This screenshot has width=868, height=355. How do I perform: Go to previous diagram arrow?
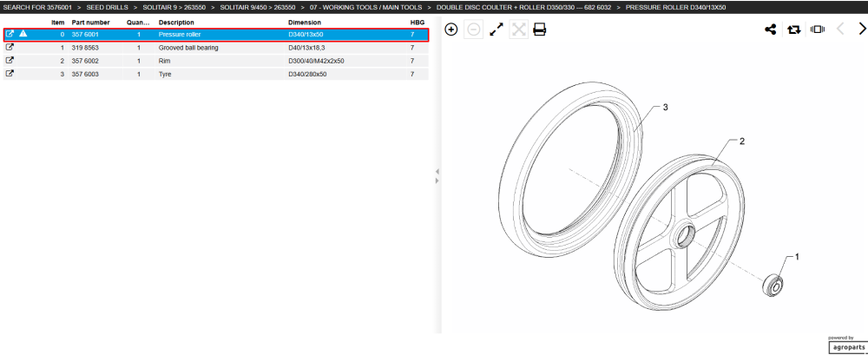point(839,29)
